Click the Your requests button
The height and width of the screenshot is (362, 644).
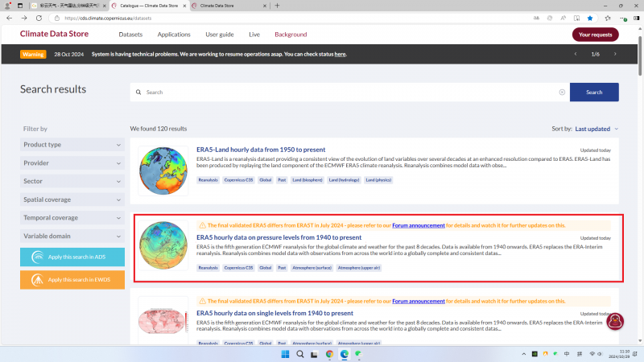595,35
